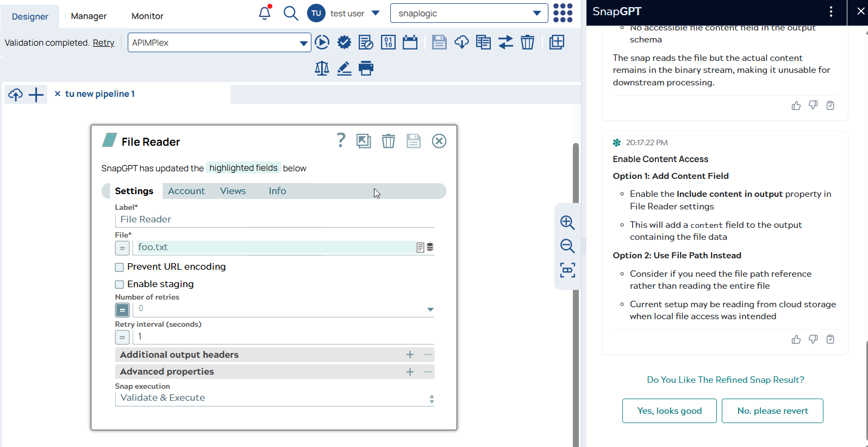Image resolution: width=868 pixels, height=447 pixels.
Task: Click the Retry validation link
Action: point(103,43)
